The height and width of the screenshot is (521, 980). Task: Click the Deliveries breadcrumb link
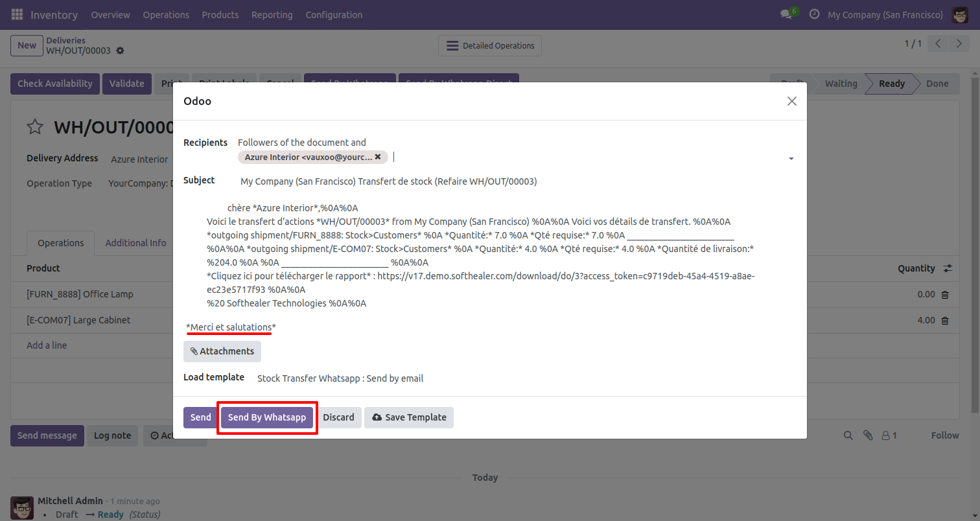[66, 40]
